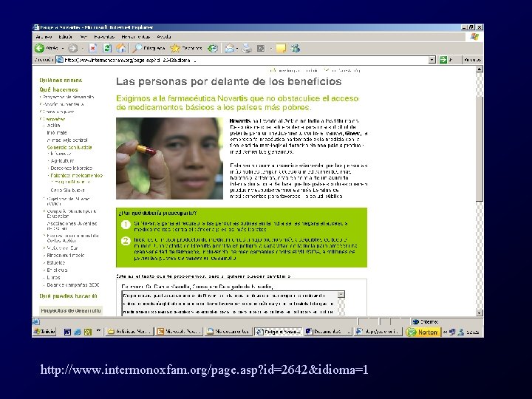This screenshot has height=399, width=532.
Task: Click 'Comercio con justicia' sidebar link
Action: coord(69,147)
